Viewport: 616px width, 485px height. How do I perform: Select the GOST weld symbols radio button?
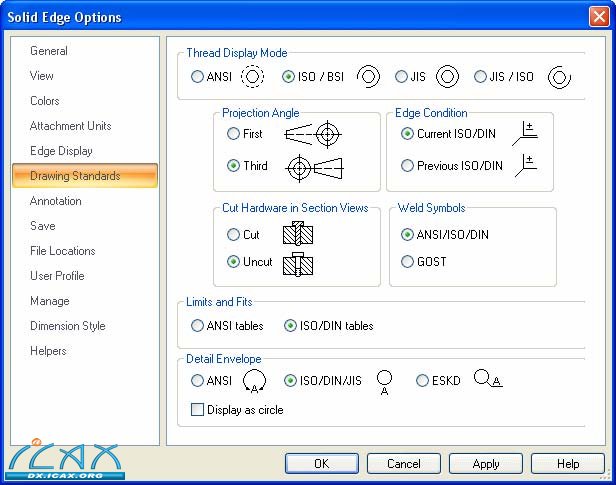(x=407, y=262)
